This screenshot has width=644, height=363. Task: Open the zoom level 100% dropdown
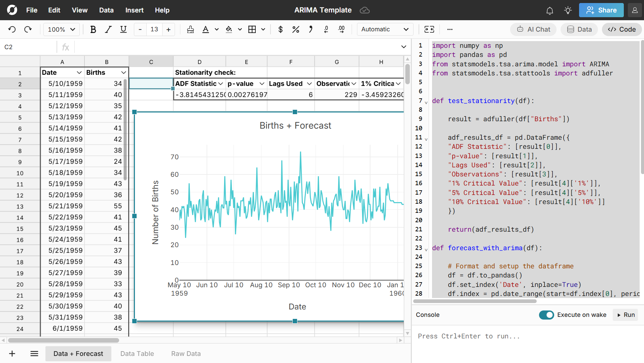[x=62, y=29]
